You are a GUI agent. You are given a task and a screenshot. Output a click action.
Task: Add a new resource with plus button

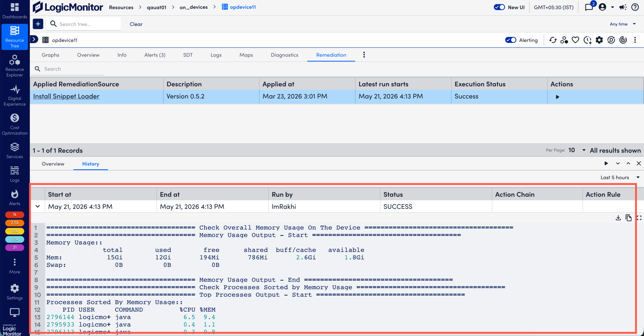[x=38, y=24]
